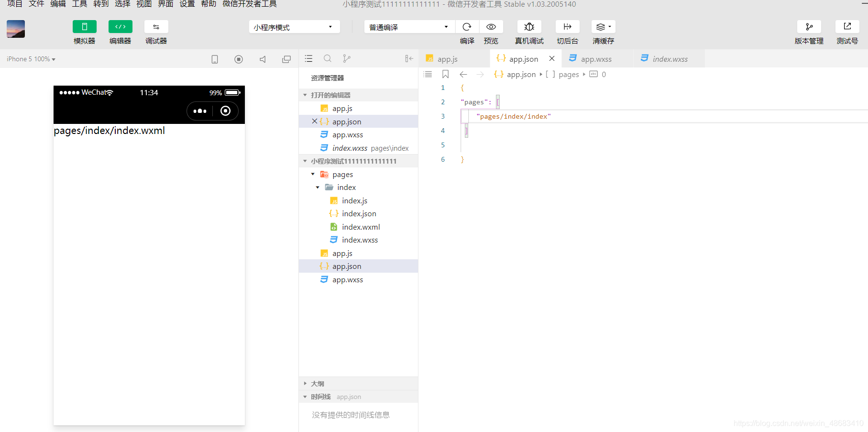Click the source control branch icon in sidebar
Viewport: 868px width, 432px height.
(347, 58)
